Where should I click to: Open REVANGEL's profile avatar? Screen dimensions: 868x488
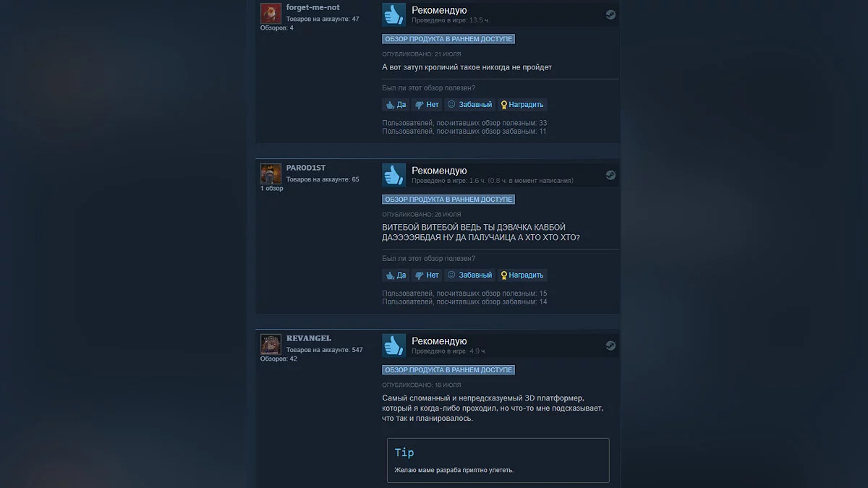click(x=271, y=344)
